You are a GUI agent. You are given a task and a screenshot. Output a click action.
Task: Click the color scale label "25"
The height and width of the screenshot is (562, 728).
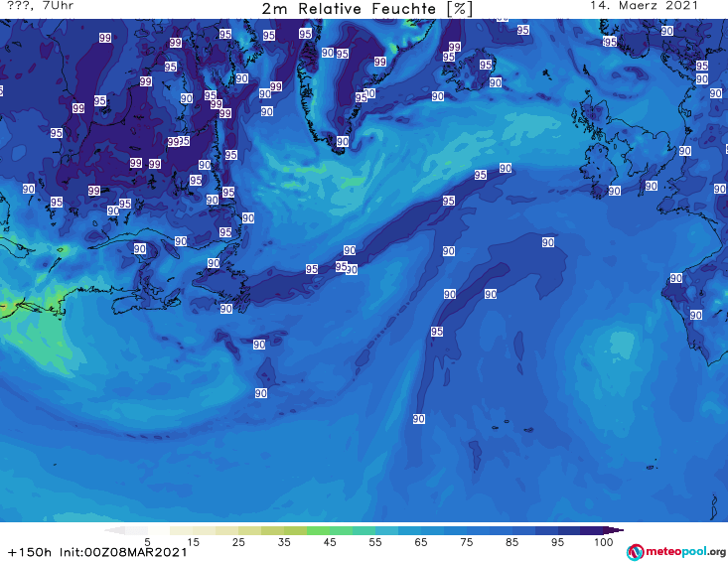click(x=238, y=542)
